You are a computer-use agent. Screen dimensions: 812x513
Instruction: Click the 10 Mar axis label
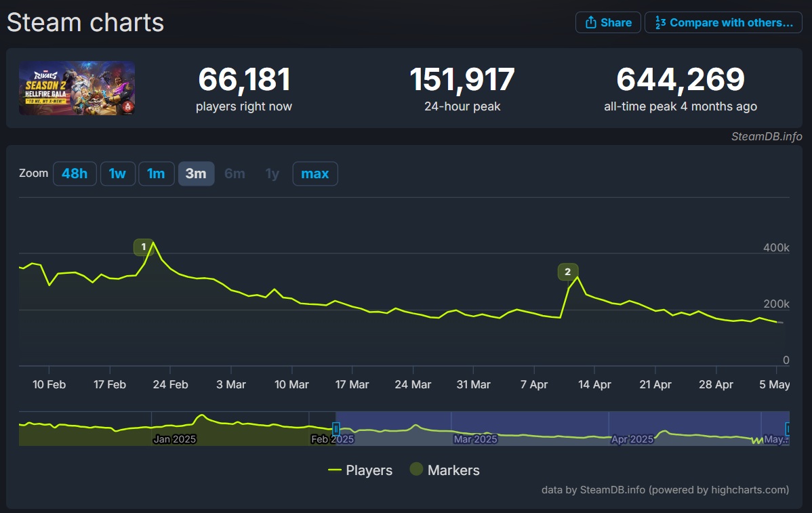291,385
